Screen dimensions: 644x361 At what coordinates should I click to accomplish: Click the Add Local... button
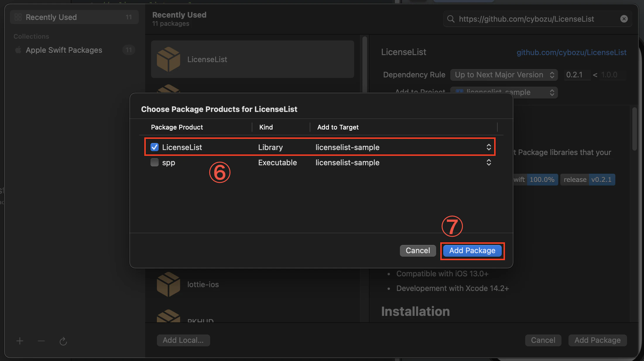coord(183,340)
